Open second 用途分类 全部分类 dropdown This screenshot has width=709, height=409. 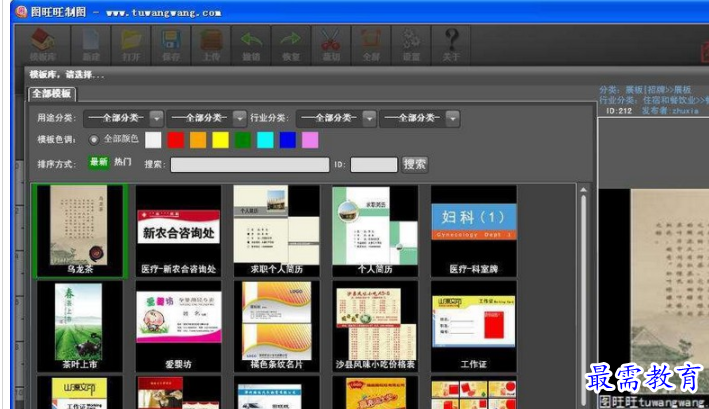[206, 118]
